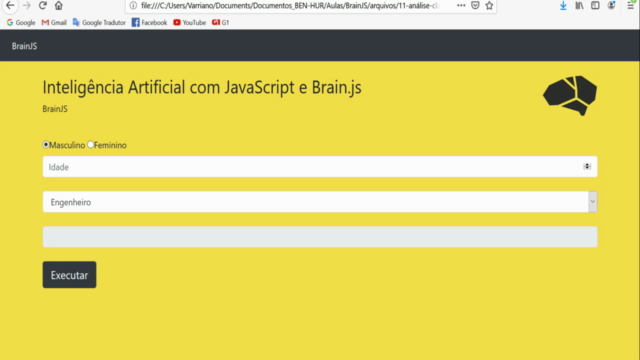Viewport: 640px width, 360px height.
Task: Open the library icon in toolbar
Action: 579,5
